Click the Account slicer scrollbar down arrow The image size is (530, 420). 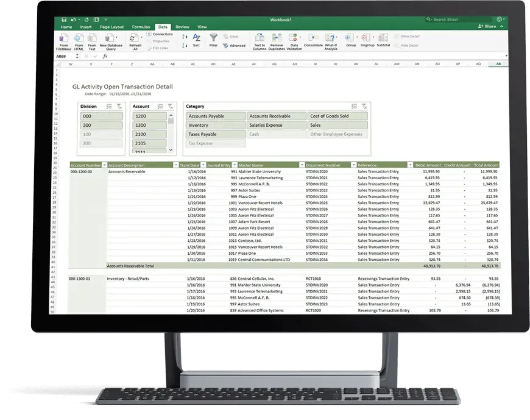pyautogui.click(x=171, y=150)
